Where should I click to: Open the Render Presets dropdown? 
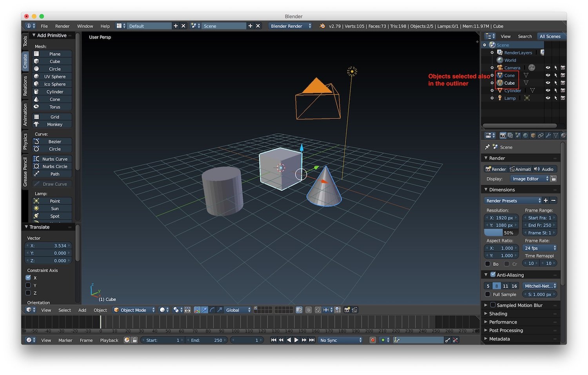(513, 200)
